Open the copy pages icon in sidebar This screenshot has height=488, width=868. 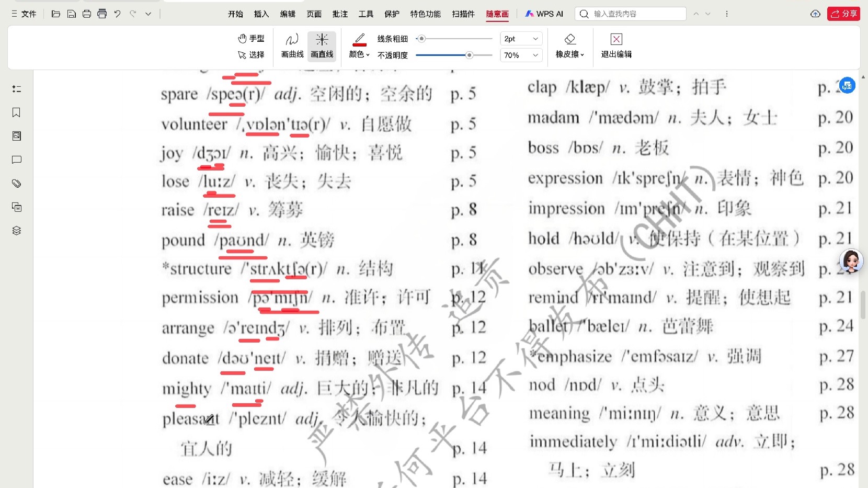17,207
